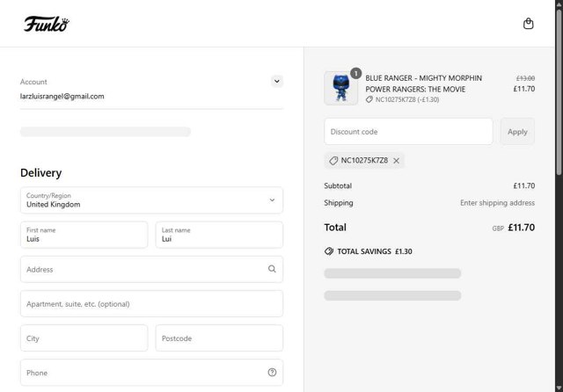Expand the Account section chevron
This screenshot has width=563, height=392.
[x=277, y=81]
